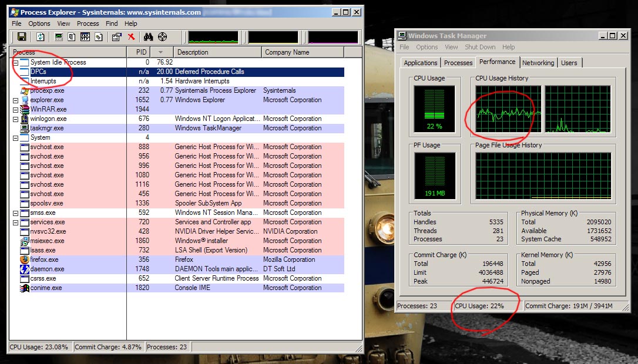638x364 pixels.
Task: Click the conime.exe process icon
Action: 25,288
